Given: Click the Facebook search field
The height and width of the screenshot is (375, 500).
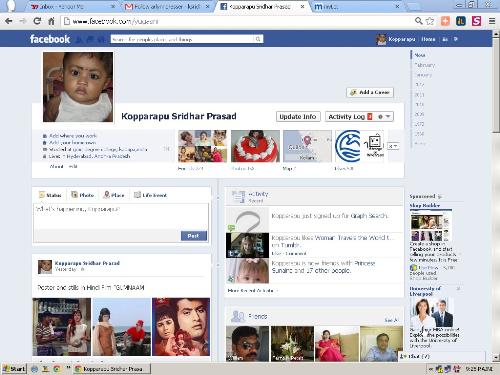Looking at the screenshot, I should click(x=182, y=39).
